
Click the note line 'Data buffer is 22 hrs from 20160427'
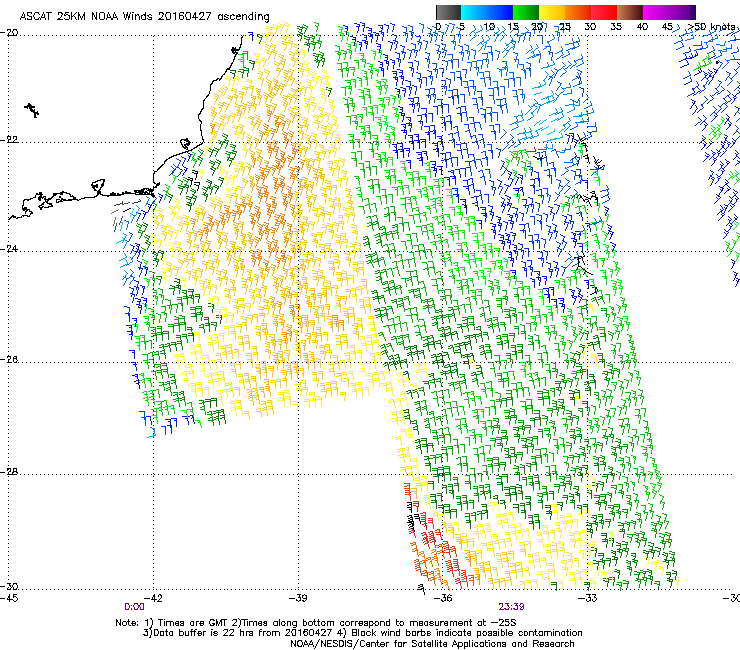tap(241, 633)
